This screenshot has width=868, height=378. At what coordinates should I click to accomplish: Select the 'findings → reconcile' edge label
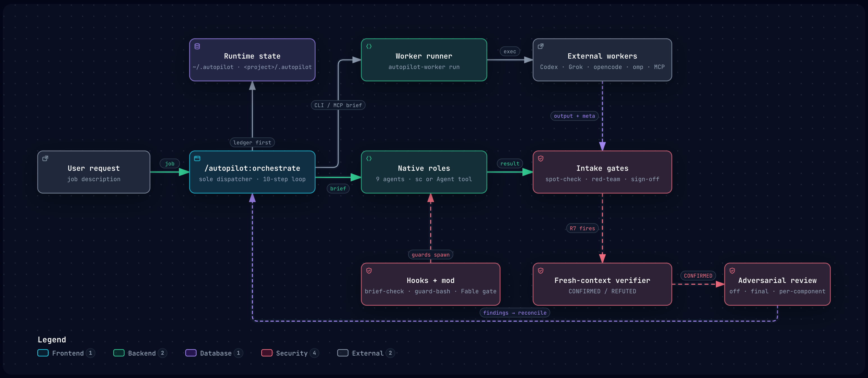point(515,313)
